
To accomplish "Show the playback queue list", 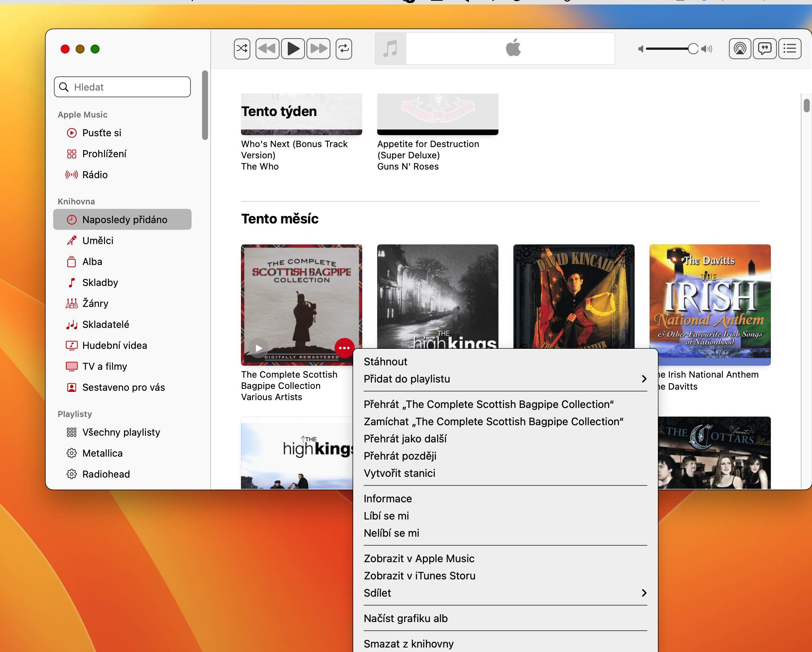I will point(790,48).
